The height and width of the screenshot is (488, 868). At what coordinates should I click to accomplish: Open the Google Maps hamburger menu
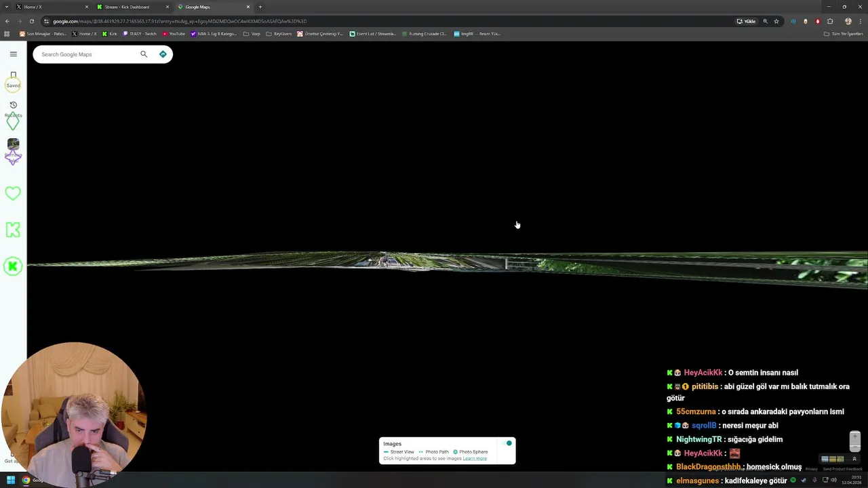(13, 54)
